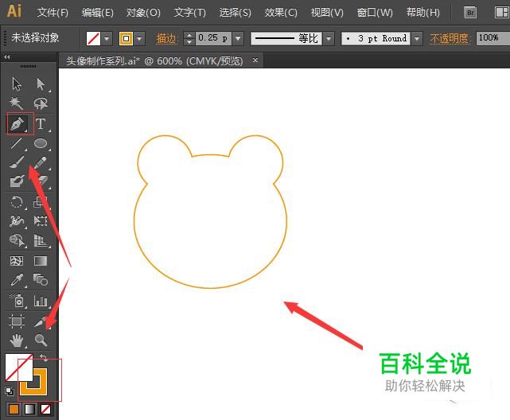
Task: Select the Zoom magnifier tool
Action: click(41, 340)
